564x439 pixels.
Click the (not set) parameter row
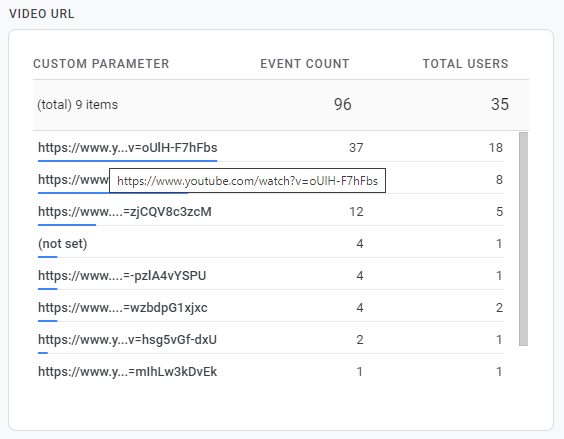(270, 244)
